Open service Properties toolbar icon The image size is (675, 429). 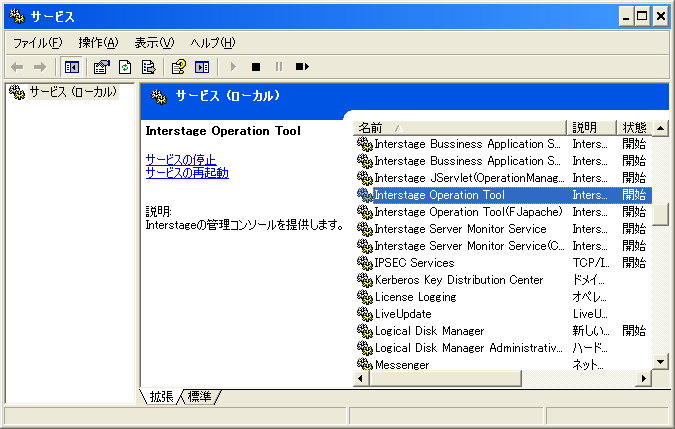click(x=102, y=67)
